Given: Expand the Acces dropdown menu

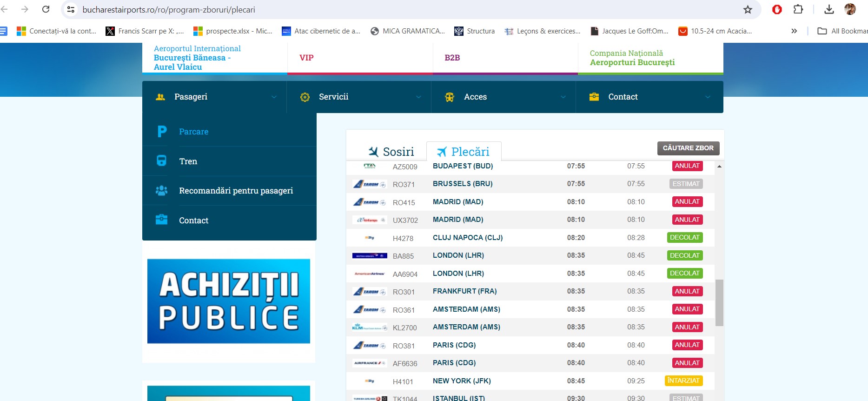Looking at the screenshot, I should coord(563,97).
